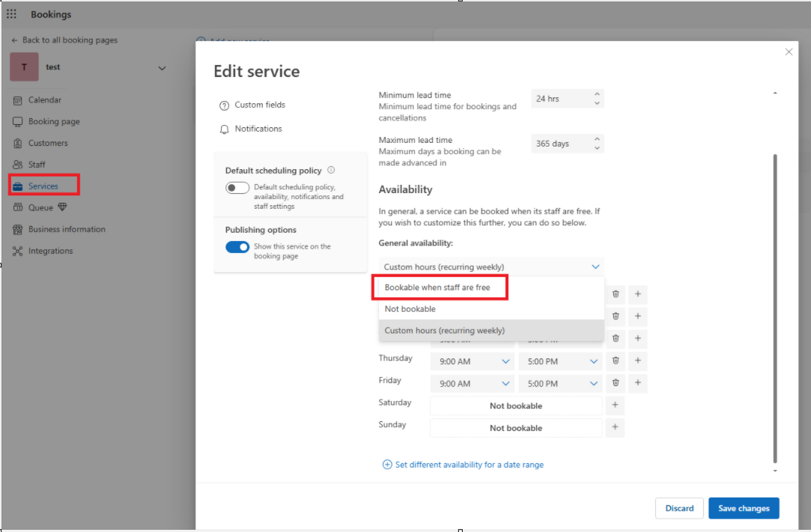This screenshot has width=811, height=532.
Task: Click the Maximum lead time field
Action: pos(568,144)
